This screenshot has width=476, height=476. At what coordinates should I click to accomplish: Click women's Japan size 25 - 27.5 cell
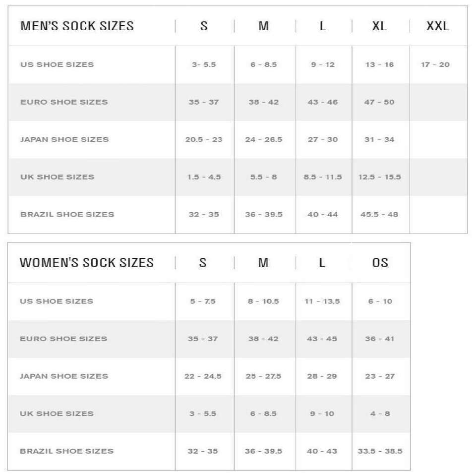(x=263, y=376)
